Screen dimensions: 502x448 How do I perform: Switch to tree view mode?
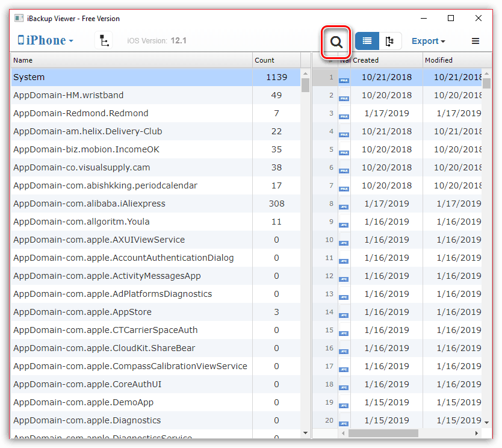[390, 41]
